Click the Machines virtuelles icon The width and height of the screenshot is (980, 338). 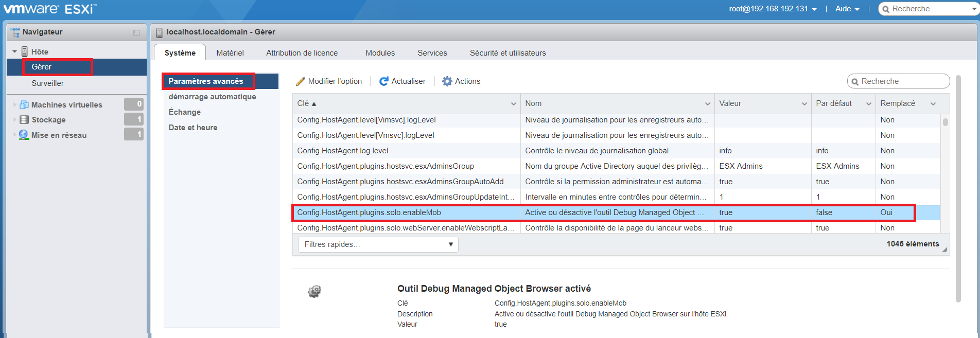[24, 104]
